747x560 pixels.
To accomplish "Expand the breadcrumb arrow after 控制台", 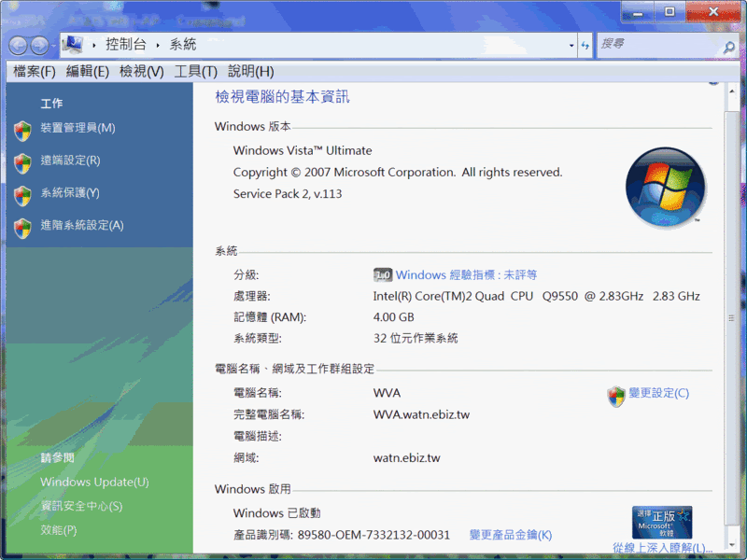I will click(x=160, y=45).
